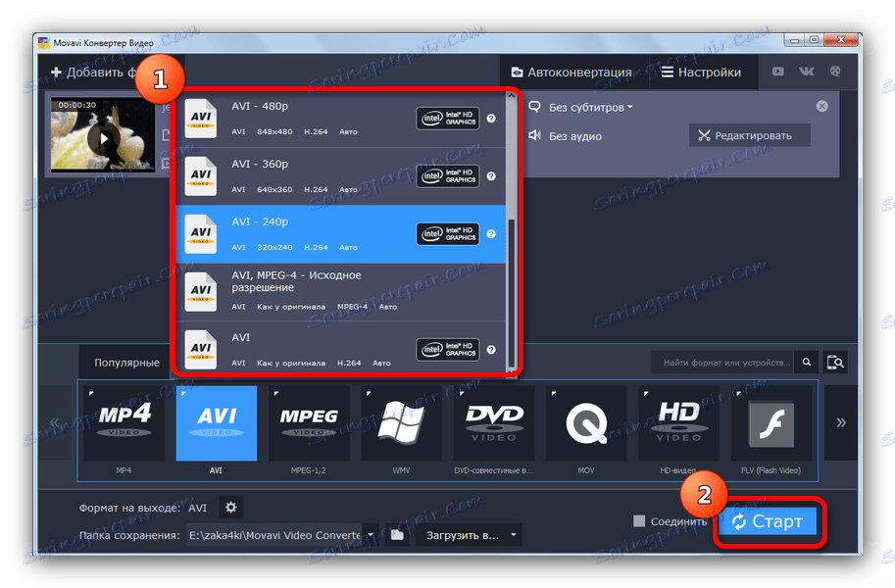Click the Без аудио label
The height and width of the screenshot is (588, 895).
tap(574, 136)
